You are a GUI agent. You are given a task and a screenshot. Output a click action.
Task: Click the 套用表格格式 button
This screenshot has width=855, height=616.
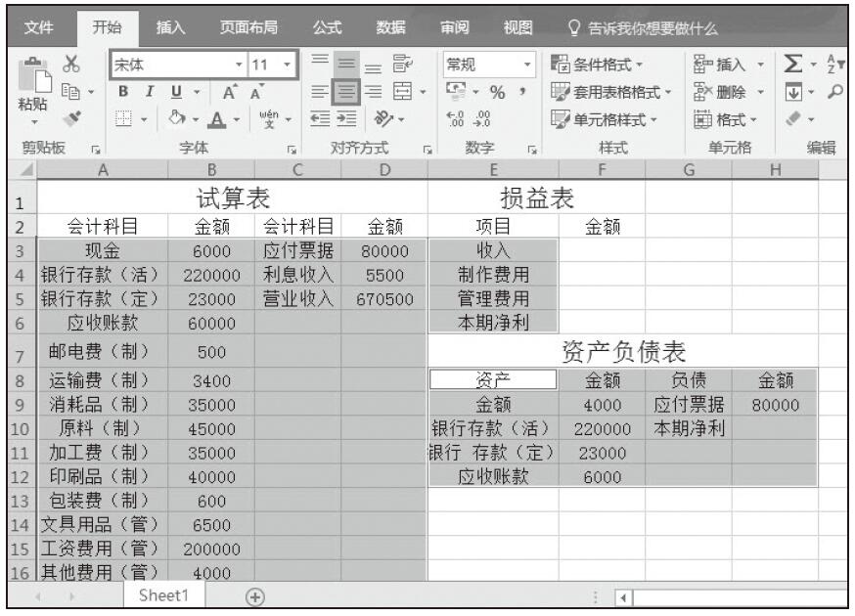612,92
